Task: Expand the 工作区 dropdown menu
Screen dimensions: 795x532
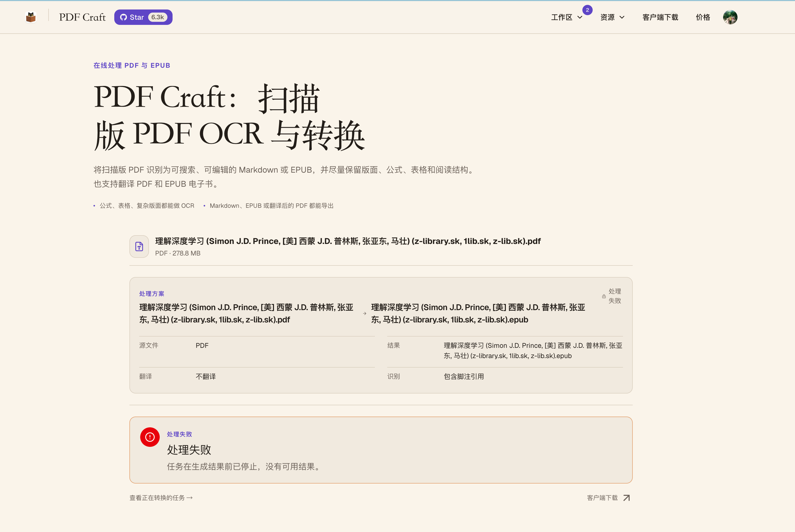Action: tap(567, 17)
